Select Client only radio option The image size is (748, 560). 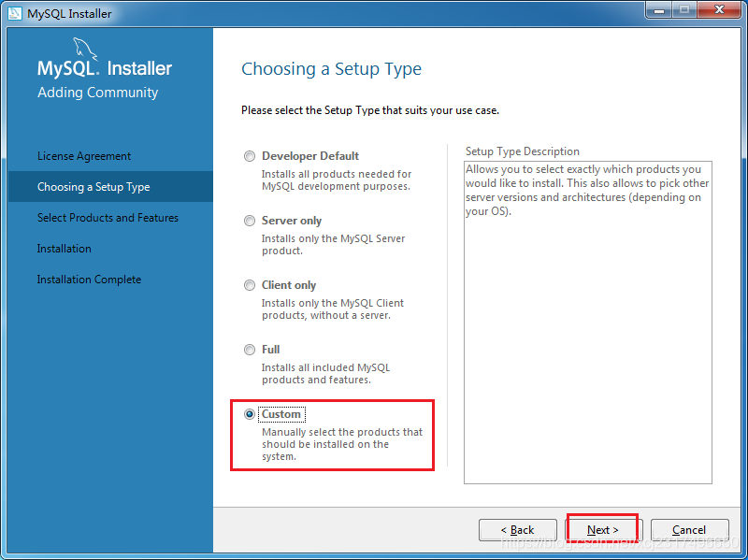pos(250,285)
